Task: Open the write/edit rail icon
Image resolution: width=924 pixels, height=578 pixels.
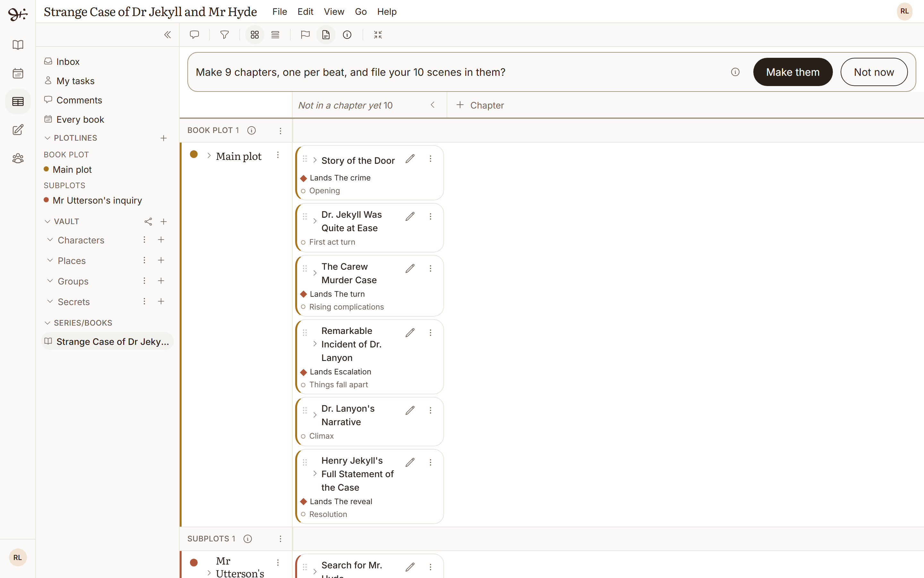Action: click(18, 130)
